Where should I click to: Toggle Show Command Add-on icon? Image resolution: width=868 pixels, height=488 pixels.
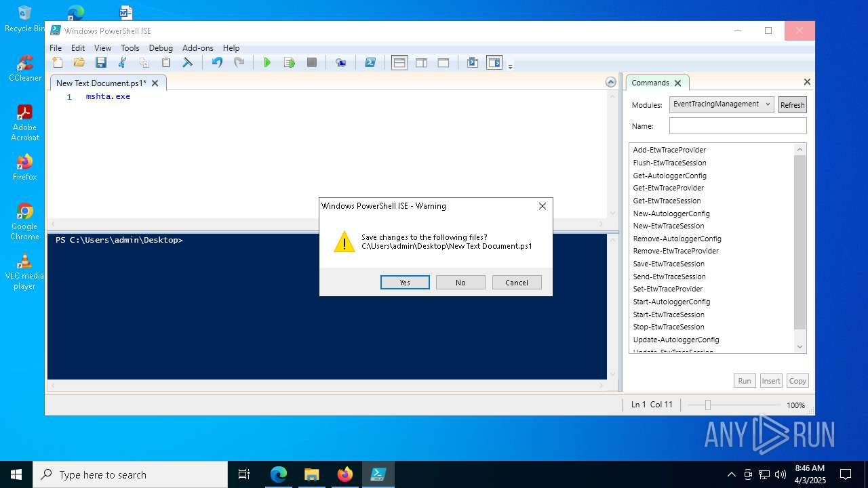pyautogui.click(x=494, y=62)
